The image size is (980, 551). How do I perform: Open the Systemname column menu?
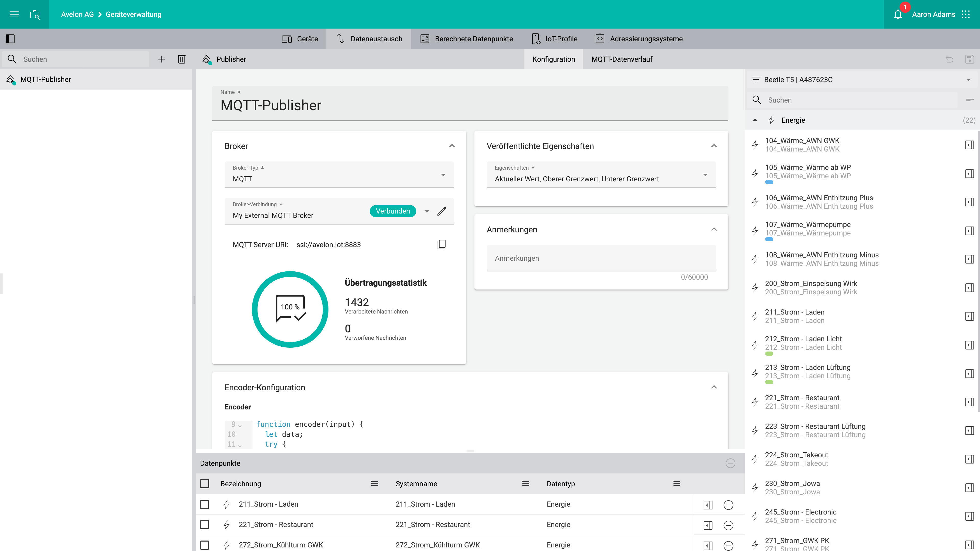point(526,484)
